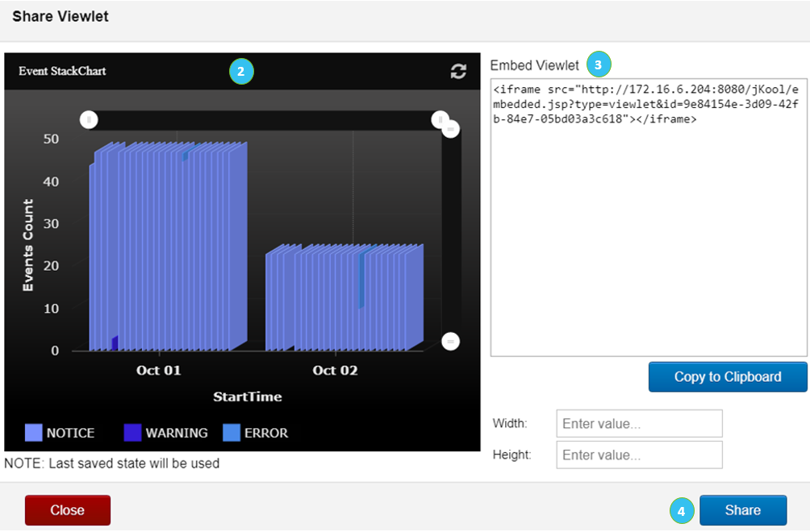810x532 pixels.
Task: Click the Embed Viewlet label
Action: click(535, 65)
